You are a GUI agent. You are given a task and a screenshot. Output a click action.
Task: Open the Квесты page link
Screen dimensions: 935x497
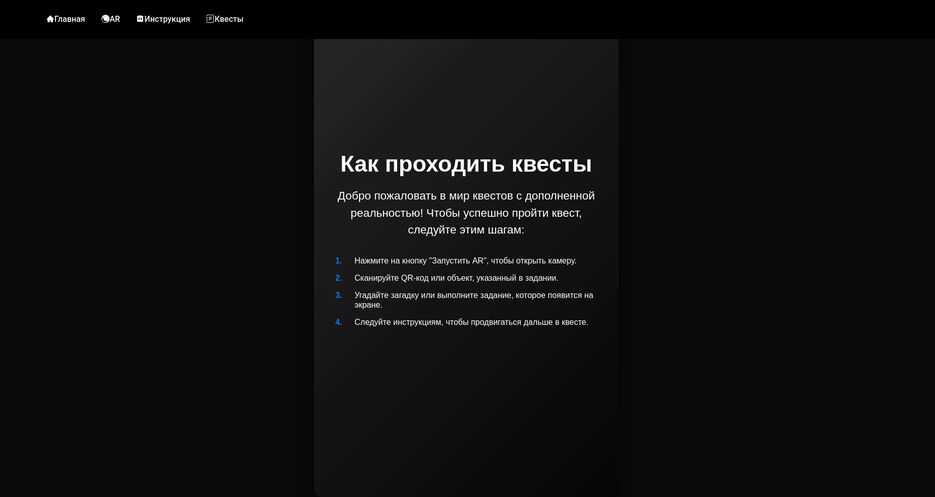point(229,19)
